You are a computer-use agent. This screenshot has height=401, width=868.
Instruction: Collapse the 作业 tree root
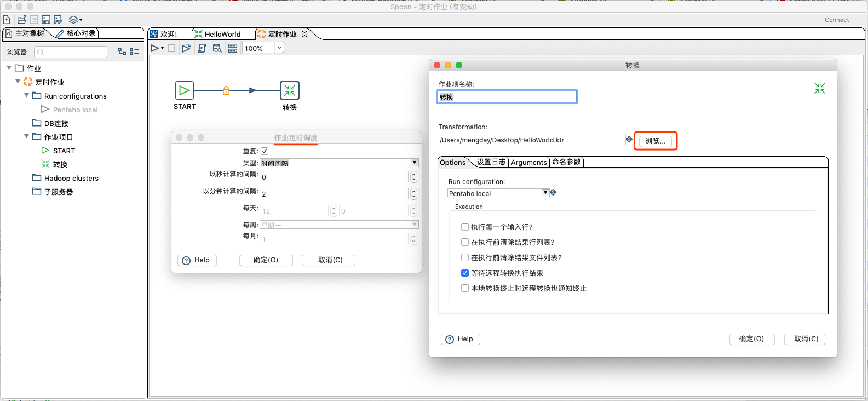[9, 68]
